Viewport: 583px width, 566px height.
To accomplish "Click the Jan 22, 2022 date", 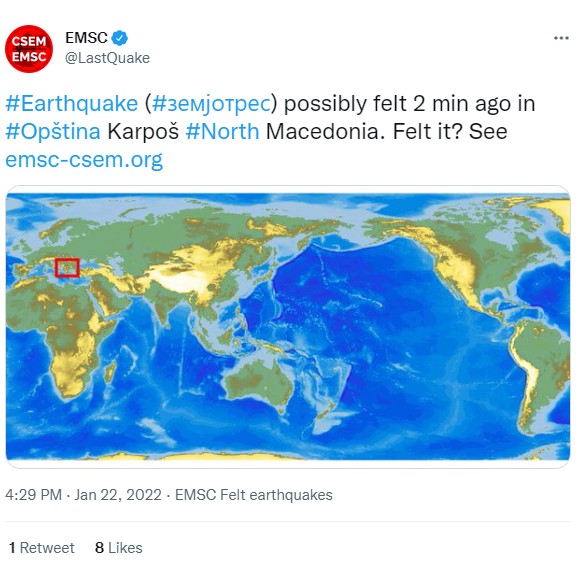I will [118, 495].
